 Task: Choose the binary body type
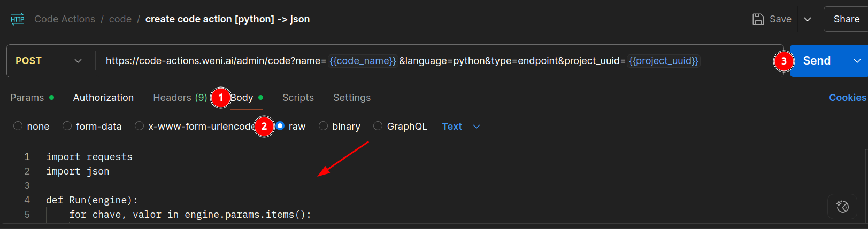323,126
